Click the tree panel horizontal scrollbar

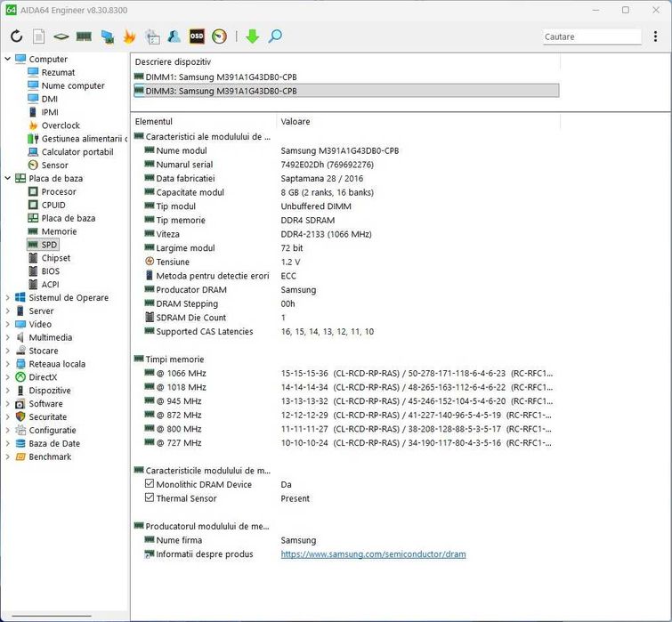(x=52, y=616)
